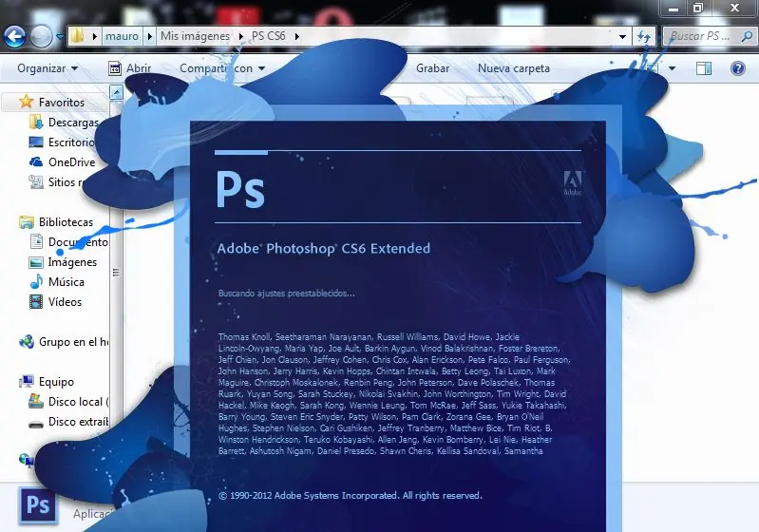The height and width of the screenshot is (532, 759).
Task: Select 'Mis imágenes' in address breadcrumb
Action: (195, 36)
